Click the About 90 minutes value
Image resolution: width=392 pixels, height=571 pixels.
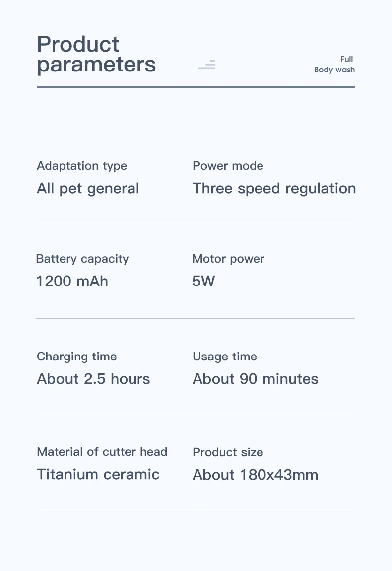point(256,379)
